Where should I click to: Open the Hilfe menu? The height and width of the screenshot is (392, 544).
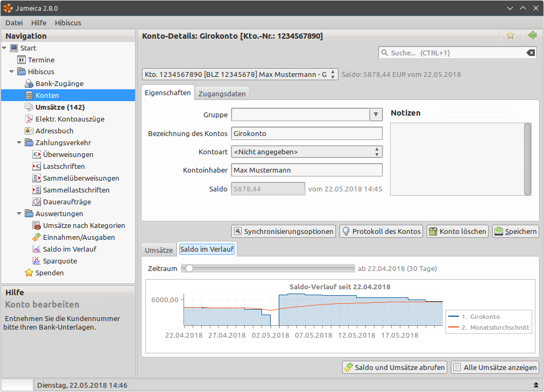(x=39, y=23)
